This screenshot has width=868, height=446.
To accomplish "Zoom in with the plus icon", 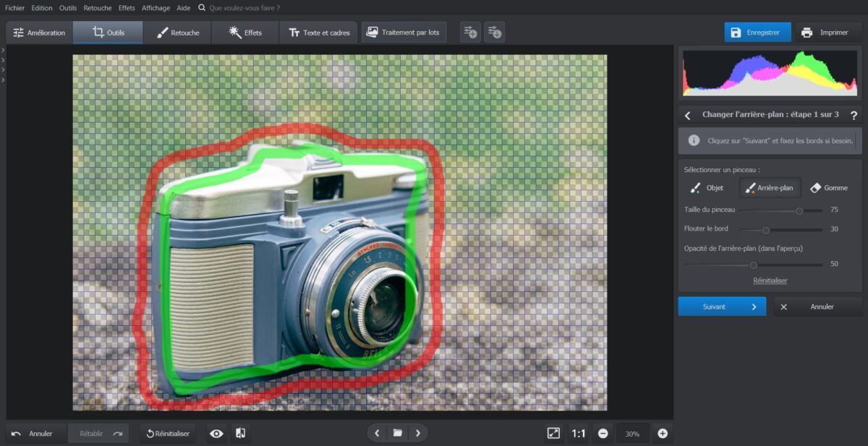I will [662, 433].
